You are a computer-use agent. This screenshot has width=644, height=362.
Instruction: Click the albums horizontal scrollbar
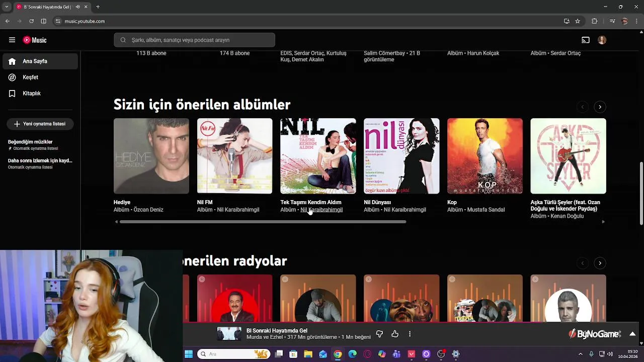(x=263, y=222)
